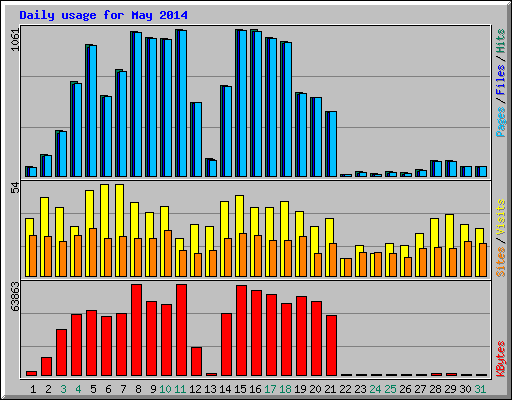Click the yellow visits bar for day 29

[x=449, y=245]
